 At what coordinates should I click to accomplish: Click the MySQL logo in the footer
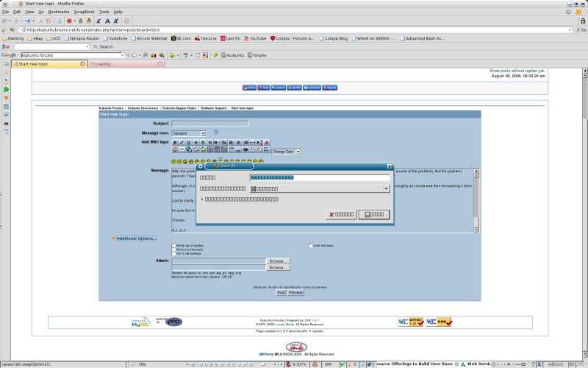[x=140, y=322]
